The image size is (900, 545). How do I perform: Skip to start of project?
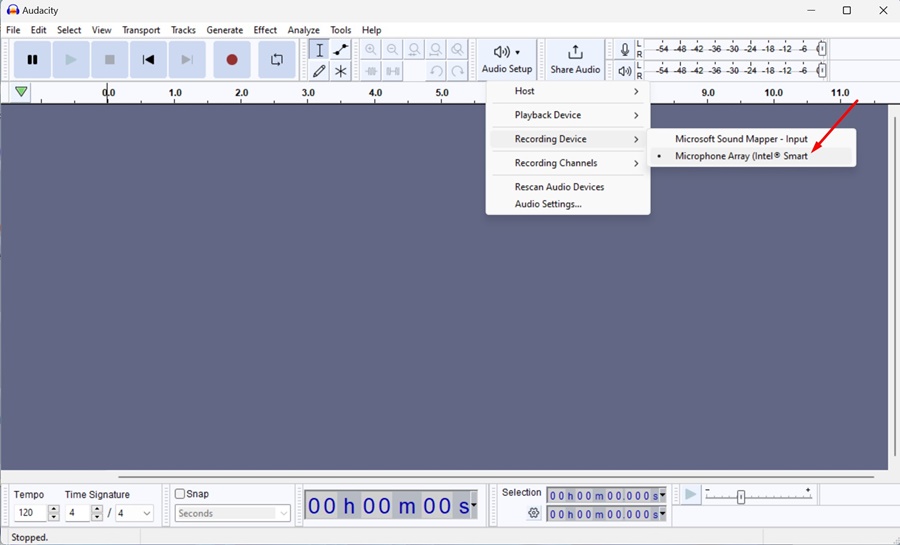[x=148, y=59]
